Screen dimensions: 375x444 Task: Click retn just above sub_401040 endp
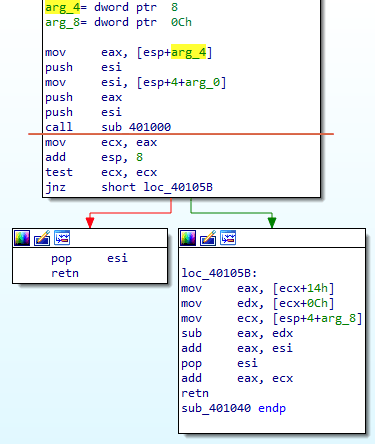[195, 393]
